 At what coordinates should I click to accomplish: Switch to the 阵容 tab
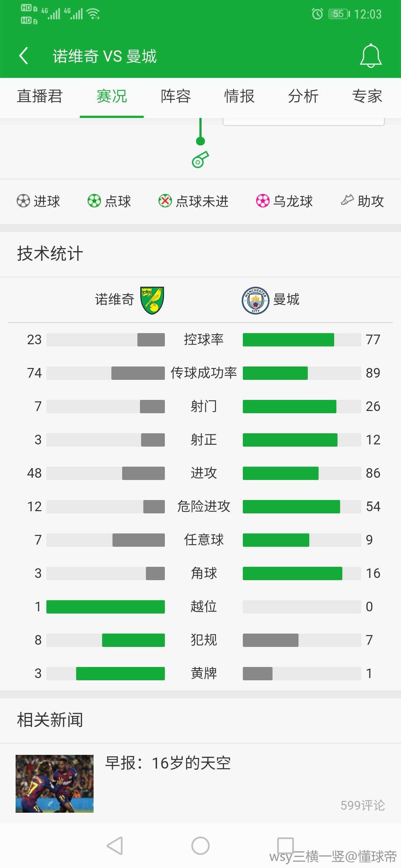[176, 96]
